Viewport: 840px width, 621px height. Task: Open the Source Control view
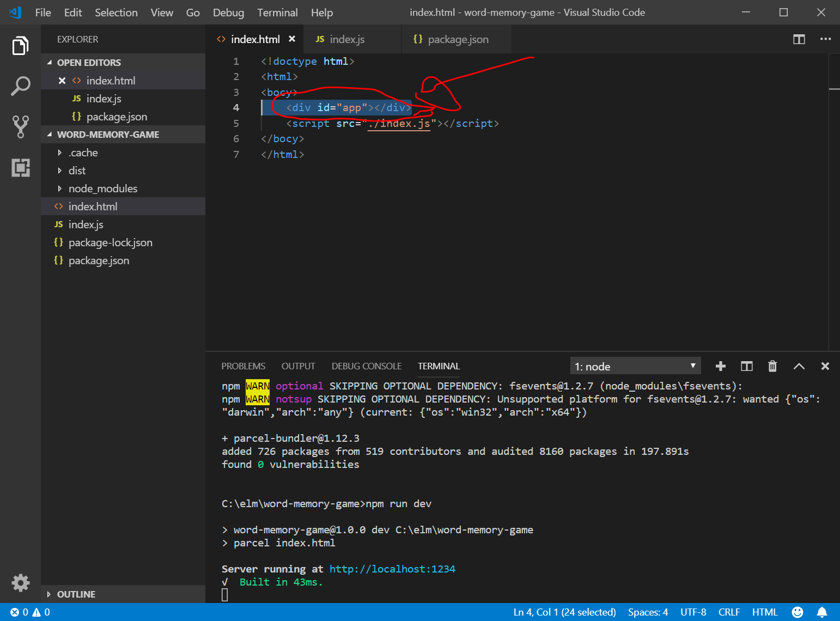tap(20, 126)
